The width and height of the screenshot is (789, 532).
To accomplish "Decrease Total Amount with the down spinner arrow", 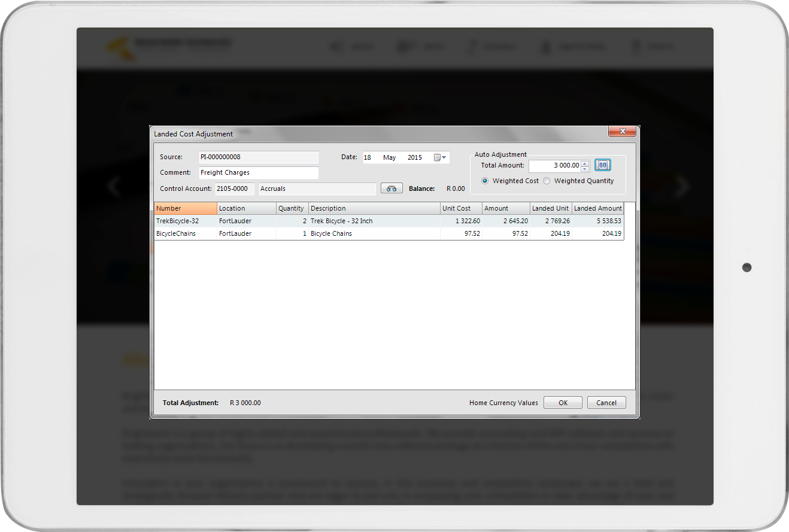I will click(585, 169).
